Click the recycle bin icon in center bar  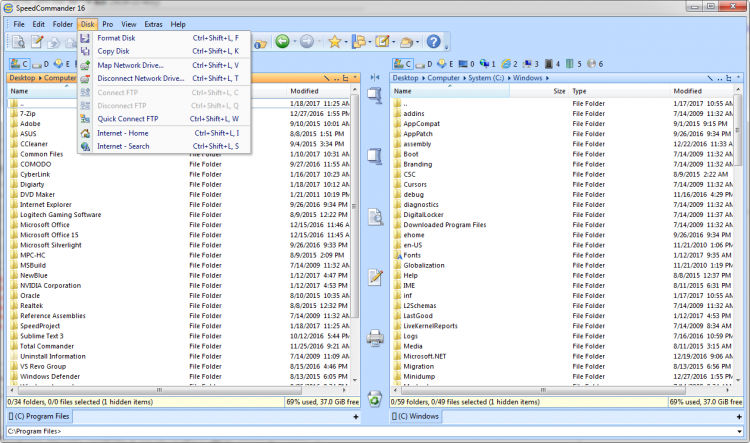click(375, 399)
